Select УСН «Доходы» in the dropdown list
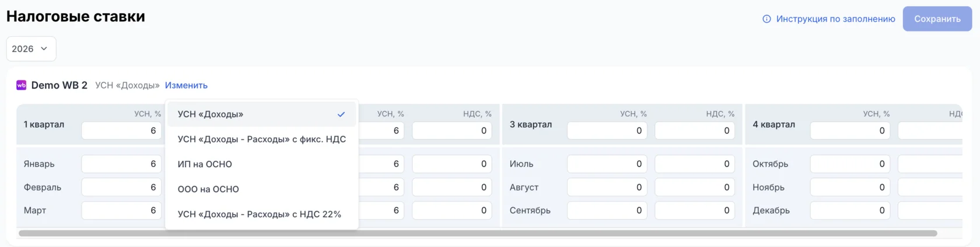980x247 pixels. click(x=262, y=114)
